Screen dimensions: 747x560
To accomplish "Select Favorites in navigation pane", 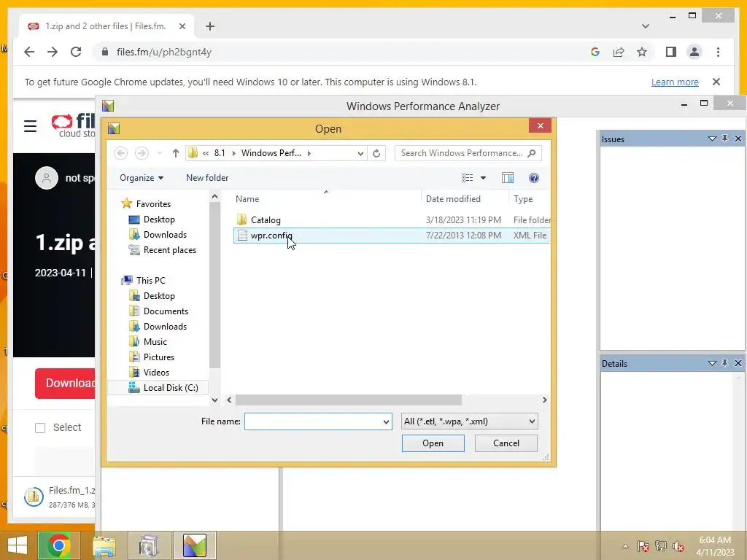I will click(153, 204).
